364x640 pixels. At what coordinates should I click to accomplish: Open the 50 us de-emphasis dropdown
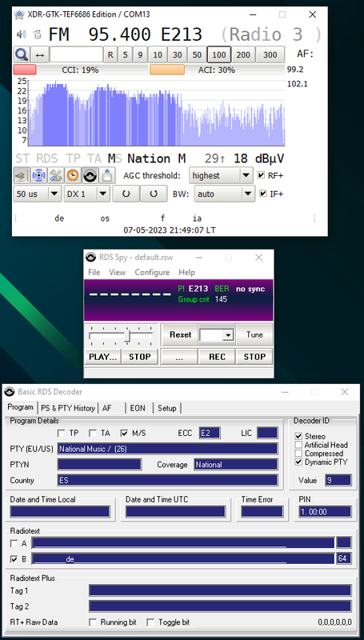pyautogui.click(x=38, y=194)
